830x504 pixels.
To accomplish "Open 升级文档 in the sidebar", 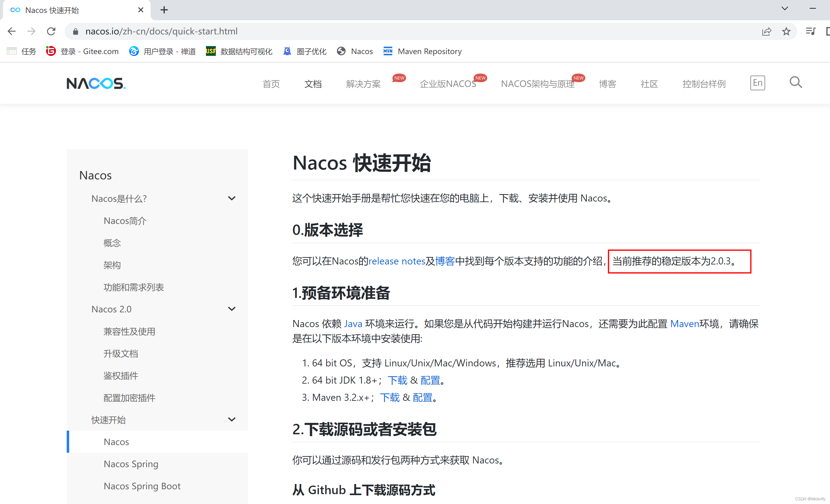I will tap(121, 354).
